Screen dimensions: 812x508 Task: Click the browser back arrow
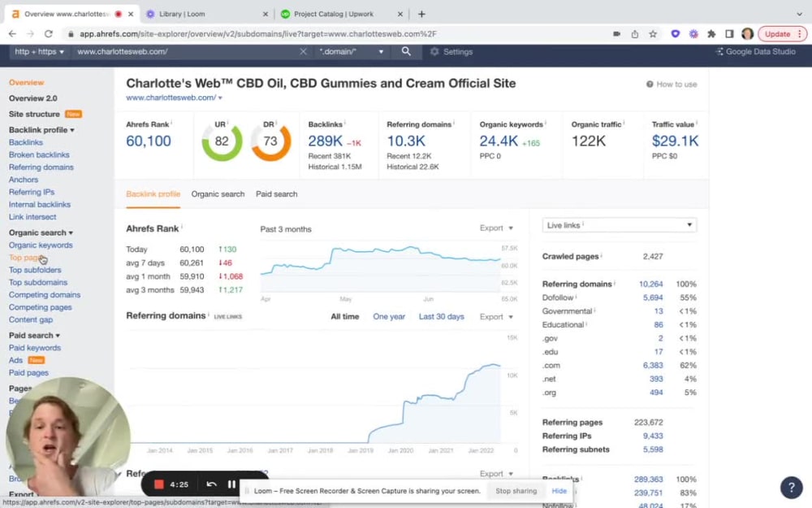click(12, 33)
